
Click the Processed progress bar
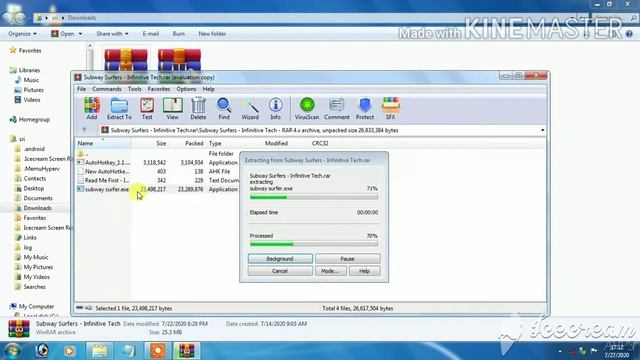(x=314, y=244)
